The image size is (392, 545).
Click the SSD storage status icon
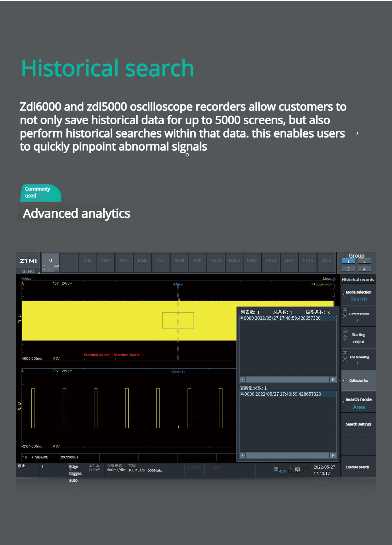(276, 470)
